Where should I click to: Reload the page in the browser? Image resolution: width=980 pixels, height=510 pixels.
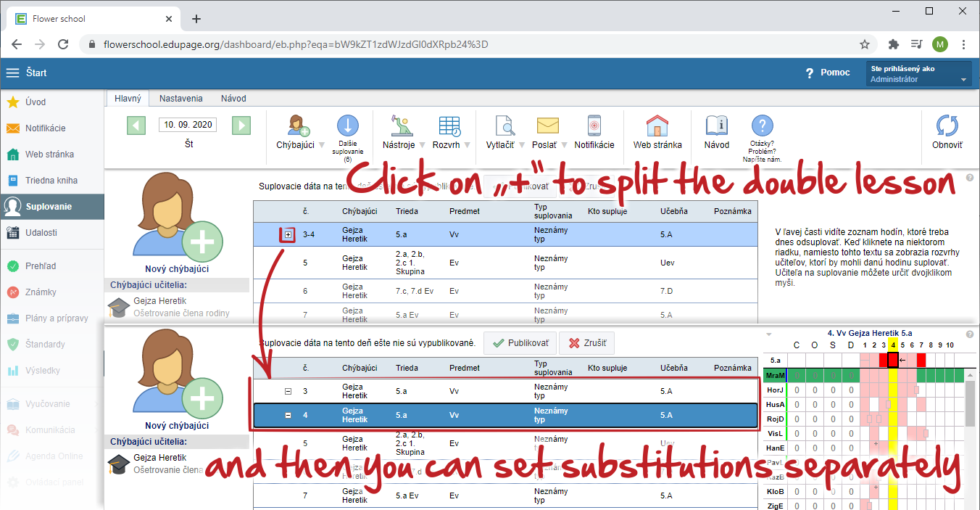tap(63, 44)
